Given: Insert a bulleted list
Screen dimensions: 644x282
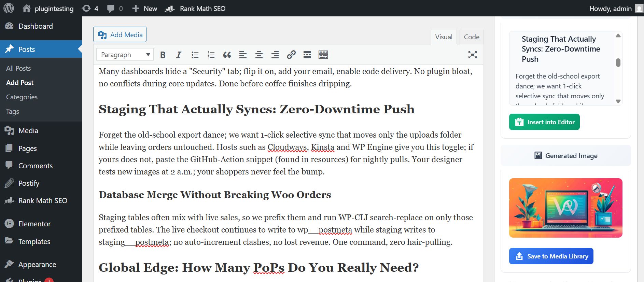Looking at the screenshot, I should click(x=195, y=55).
